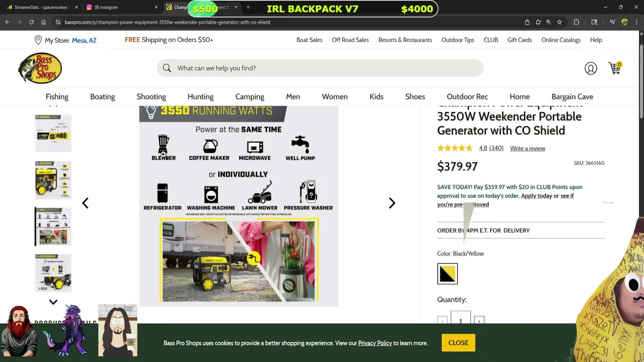Open the Men menu
The height and width of the screenshot is (362, 644).
(x=293, y=97)
